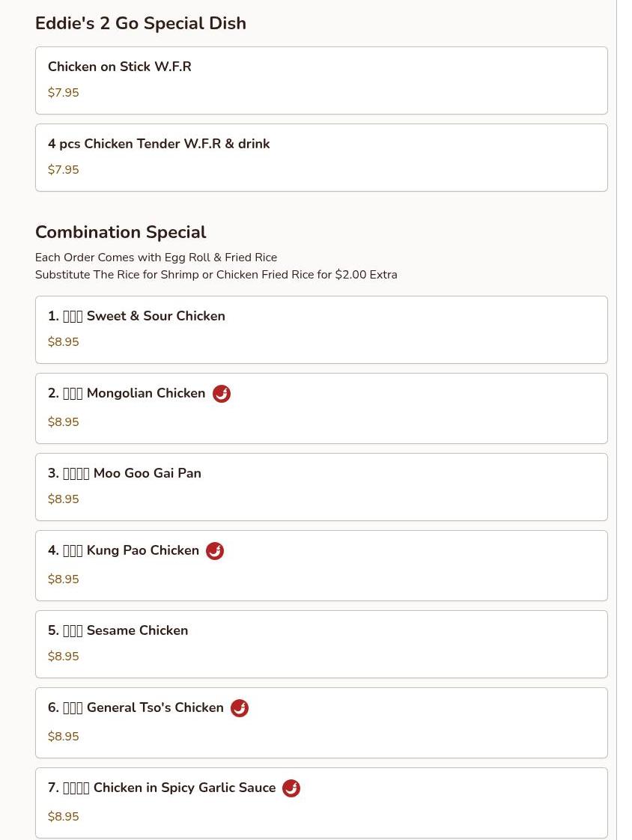Click the $7.95 price under Chicken Tender
This screenshot has width=632, height=840.
(x=64, y=170)
